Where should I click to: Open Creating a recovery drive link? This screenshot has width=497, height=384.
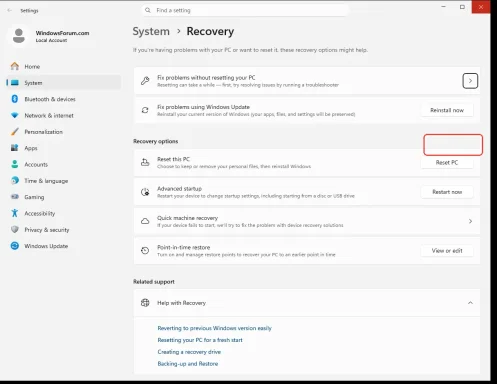189,352
